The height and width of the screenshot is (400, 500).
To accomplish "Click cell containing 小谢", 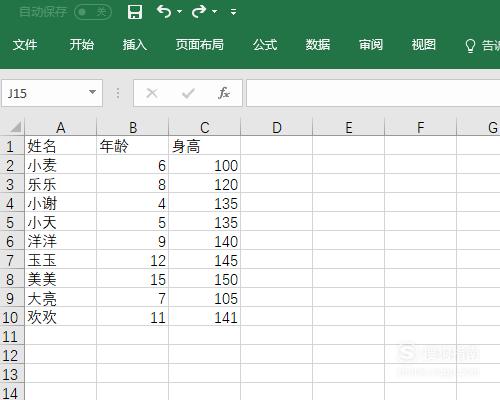I will click(x=61, y=203).
